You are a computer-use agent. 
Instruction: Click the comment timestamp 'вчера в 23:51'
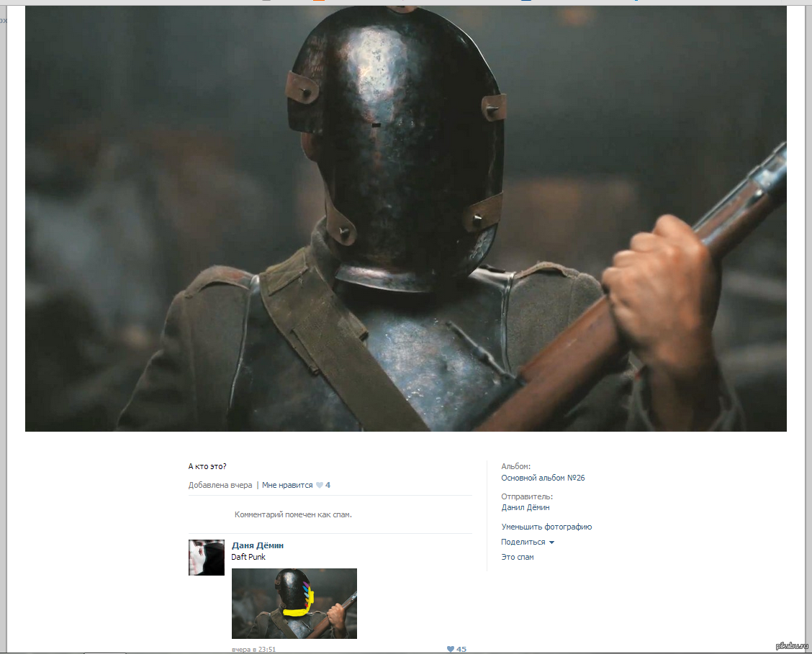coord(253,650)
